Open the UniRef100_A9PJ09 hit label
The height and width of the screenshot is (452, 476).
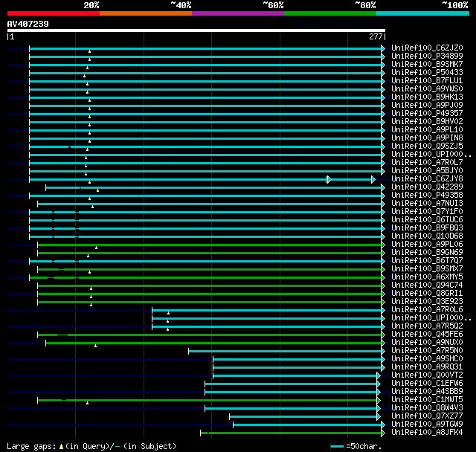tap(427, 106)
